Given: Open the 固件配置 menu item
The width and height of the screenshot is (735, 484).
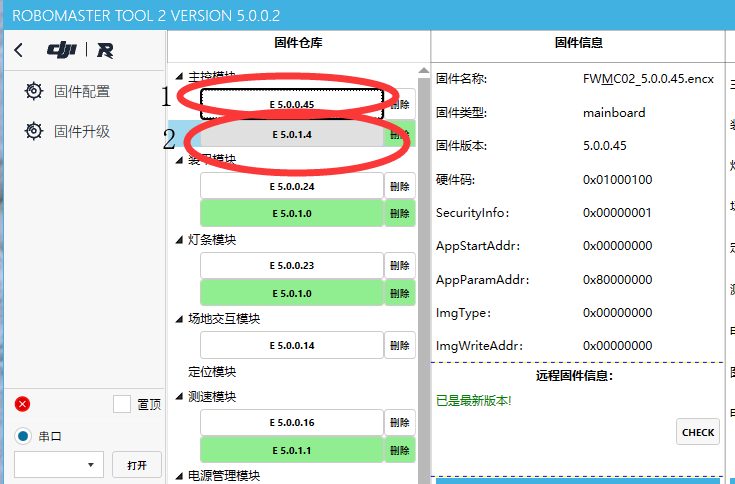Looking at the screenshot, I should (x=82, y=91).
